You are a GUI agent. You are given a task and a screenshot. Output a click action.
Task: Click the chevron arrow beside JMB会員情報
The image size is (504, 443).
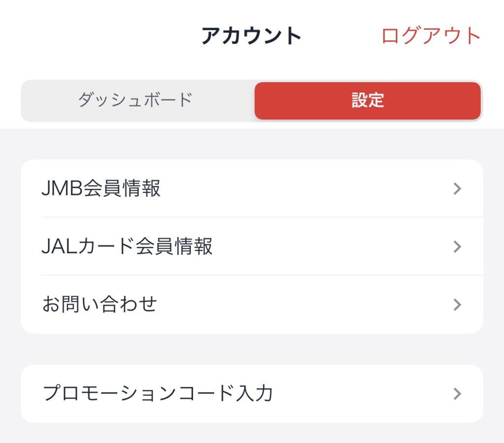click(457, 188)
